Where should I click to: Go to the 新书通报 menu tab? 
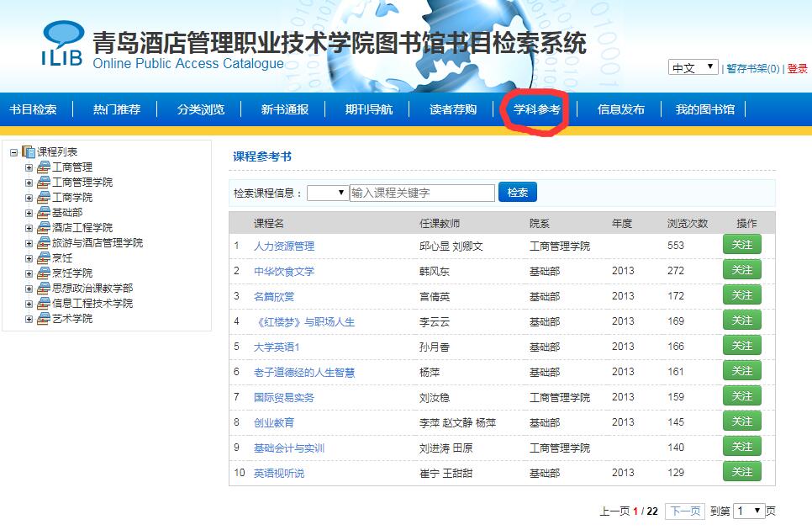pyautogui.click(x=284, y=109)
